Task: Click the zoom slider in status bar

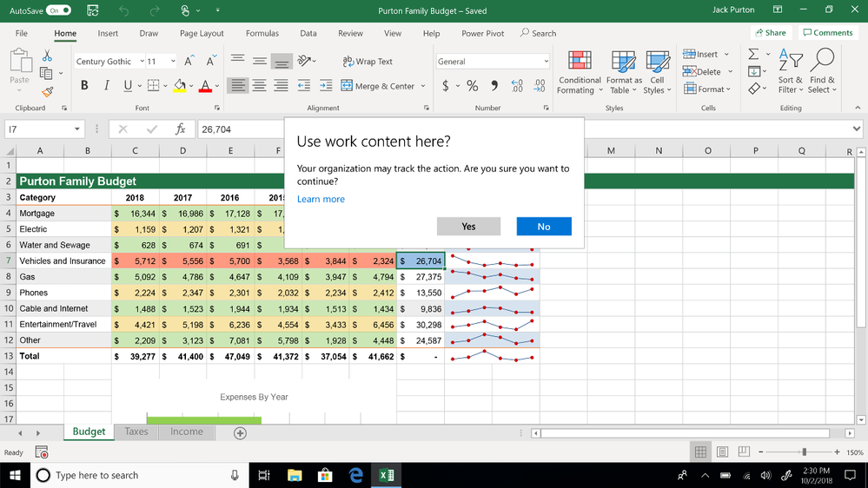Action: [x=804, y=452]
